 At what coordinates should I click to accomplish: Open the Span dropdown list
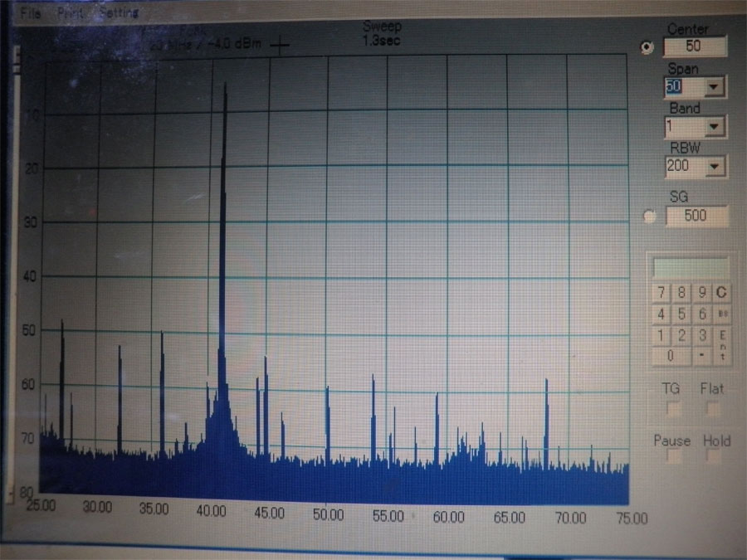click(715, 87)
